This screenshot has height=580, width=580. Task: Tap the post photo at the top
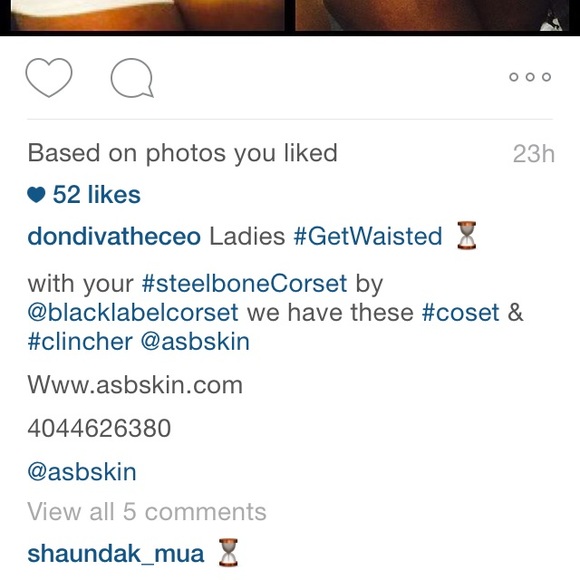click(290, 17)
